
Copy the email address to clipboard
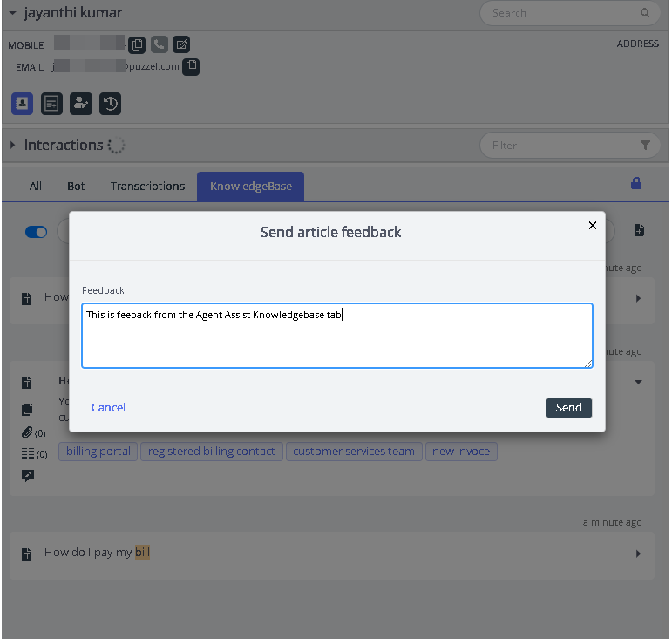tap(191, 66)
